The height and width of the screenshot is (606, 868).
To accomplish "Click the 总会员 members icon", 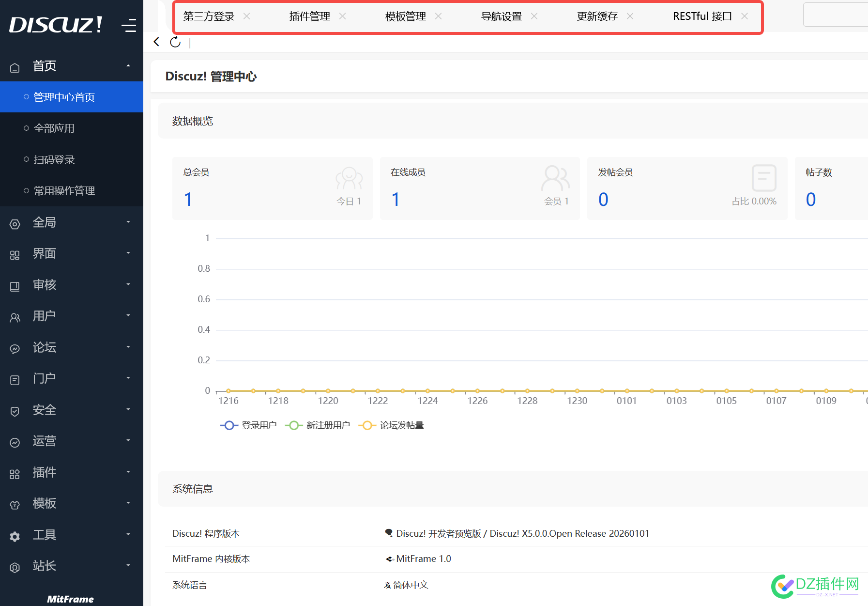I will [x=349, y=178].
